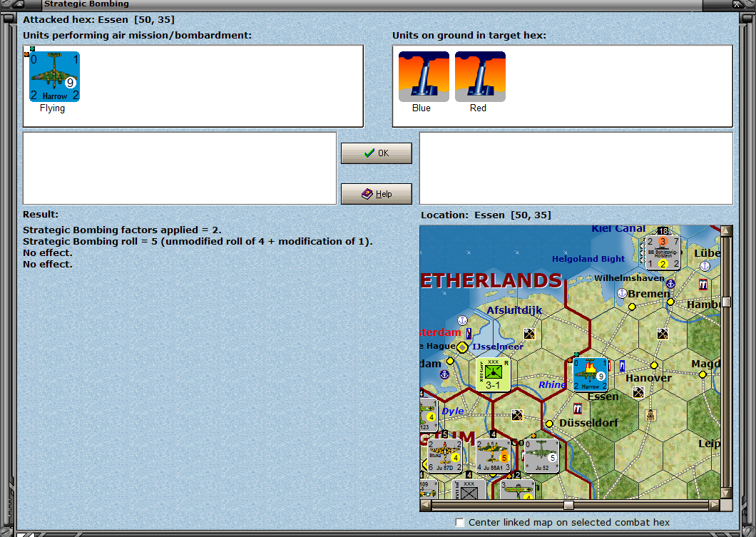Viewport: 756px width, 537px height.
Task: Click the Kiel Canal label on map
Action: pyautogui.click(x=618, y=229)
